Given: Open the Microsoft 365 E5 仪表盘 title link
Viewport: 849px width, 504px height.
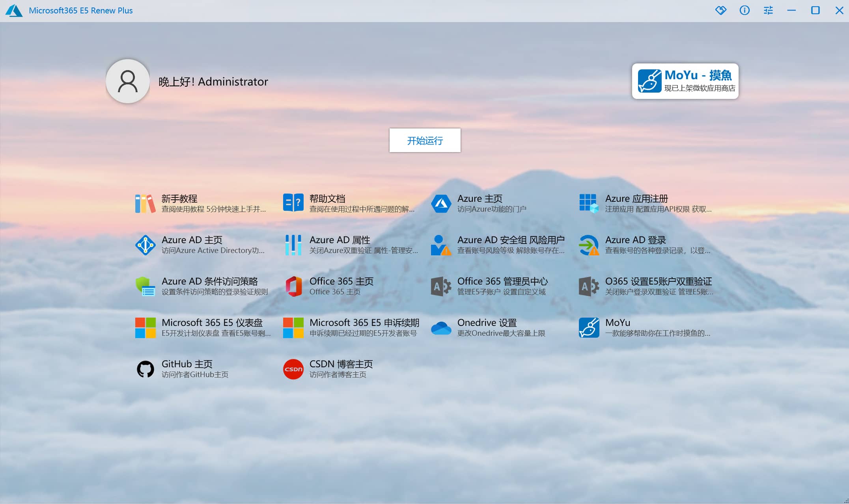Looking at the screenshot, I should (212, 323).
